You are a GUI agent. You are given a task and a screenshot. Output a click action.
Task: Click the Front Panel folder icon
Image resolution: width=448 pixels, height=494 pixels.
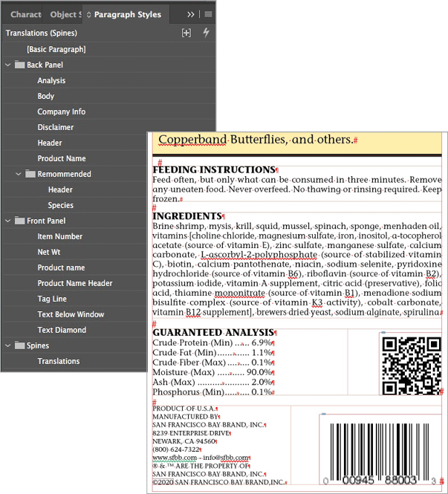click(x=19, y=221)
